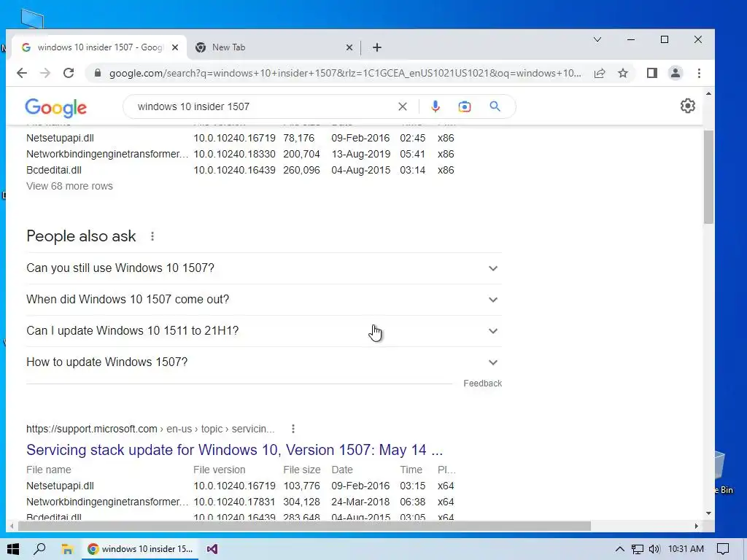This screenshot has width=747, height=560.
Task: Open the Chrome side panel
Action: pos(651,73)
